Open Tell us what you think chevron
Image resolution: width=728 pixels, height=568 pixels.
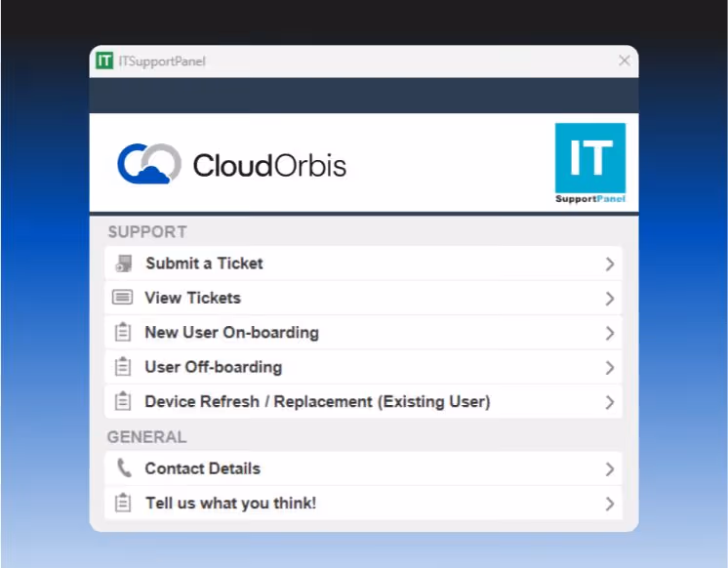(x=610, y=504)
